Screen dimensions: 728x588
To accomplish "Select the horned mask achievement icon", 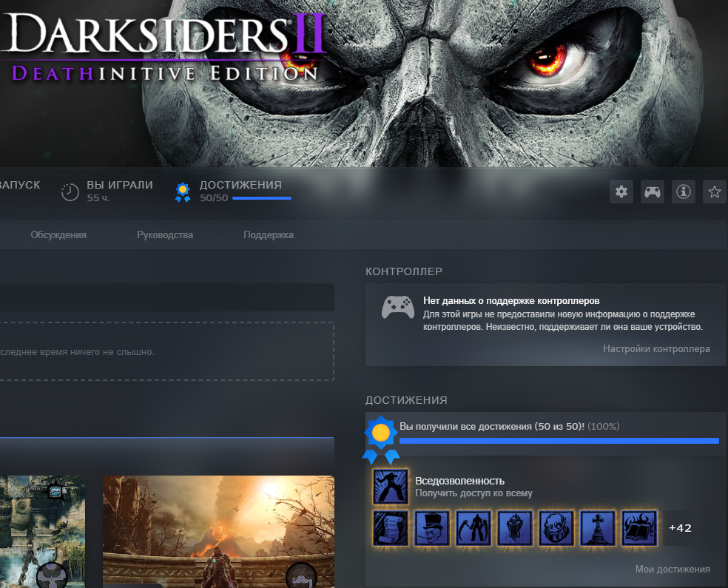I will pyautogui.click(x=515, y=528).
